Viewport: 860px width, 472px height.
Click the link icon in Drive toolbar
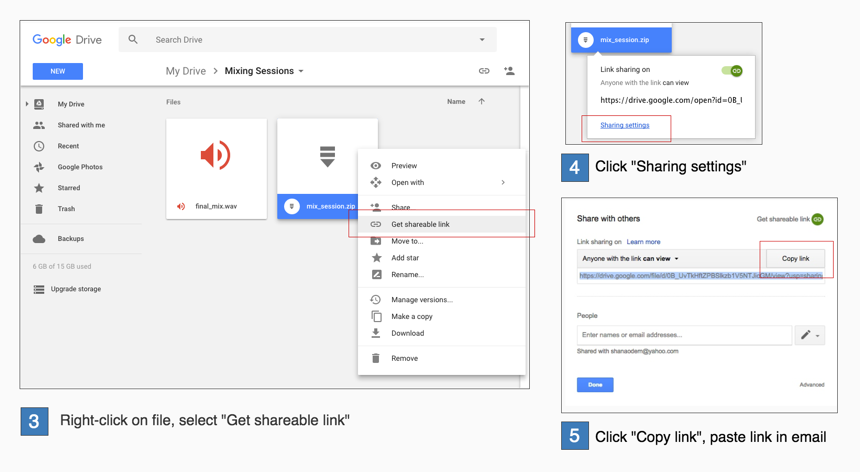point(484,71)
